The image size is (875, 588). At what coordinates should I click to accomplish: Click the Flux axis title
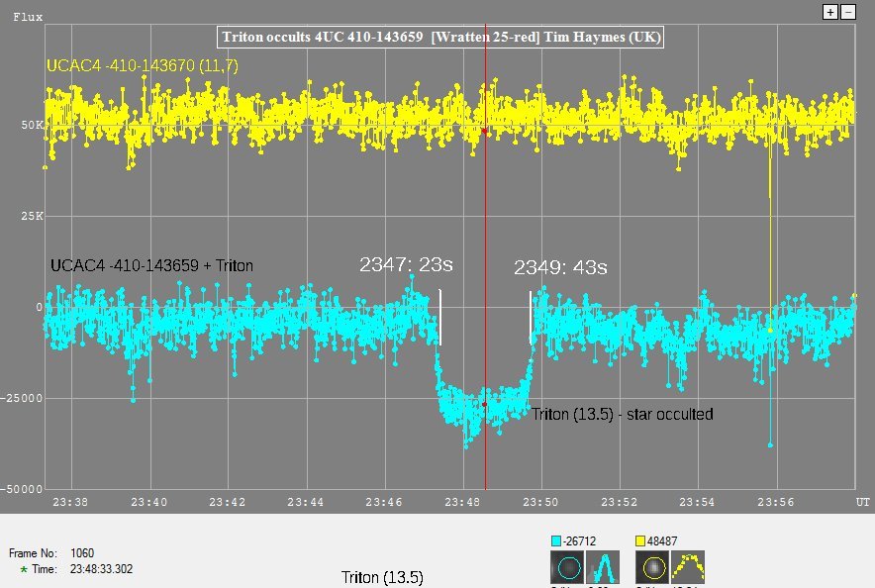[28, 17]
